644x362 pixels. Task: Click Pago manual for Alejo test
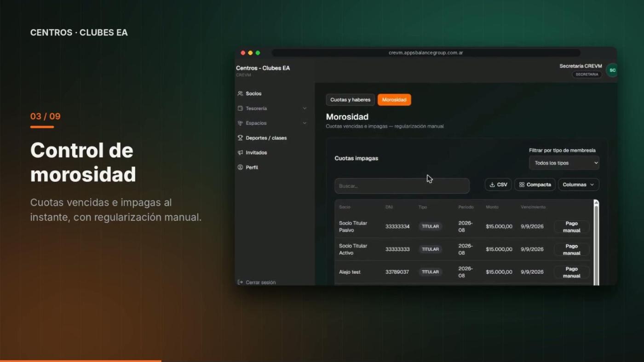click(571, 272)
